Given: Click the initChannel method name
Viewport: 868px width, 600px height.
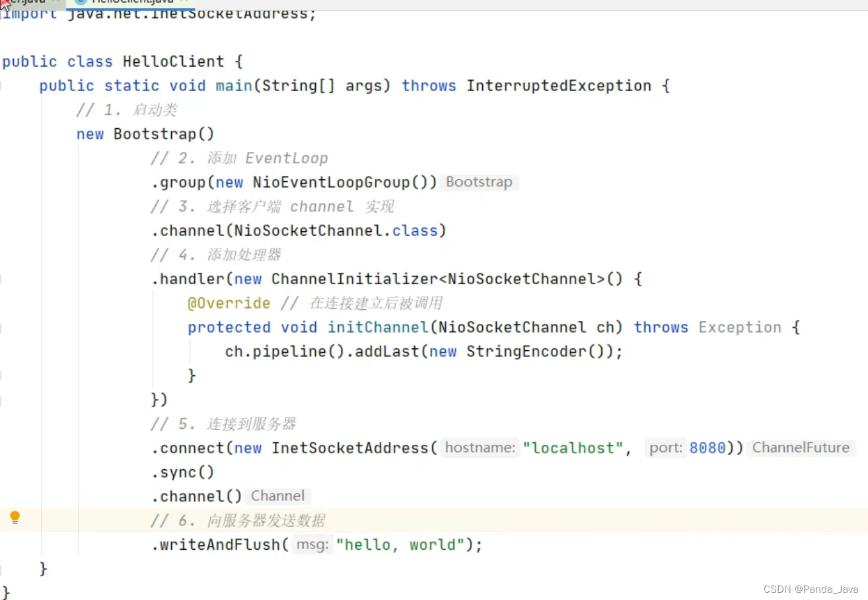Looking at the screenshot, I should pyautogui.click(x=378, y=328).
